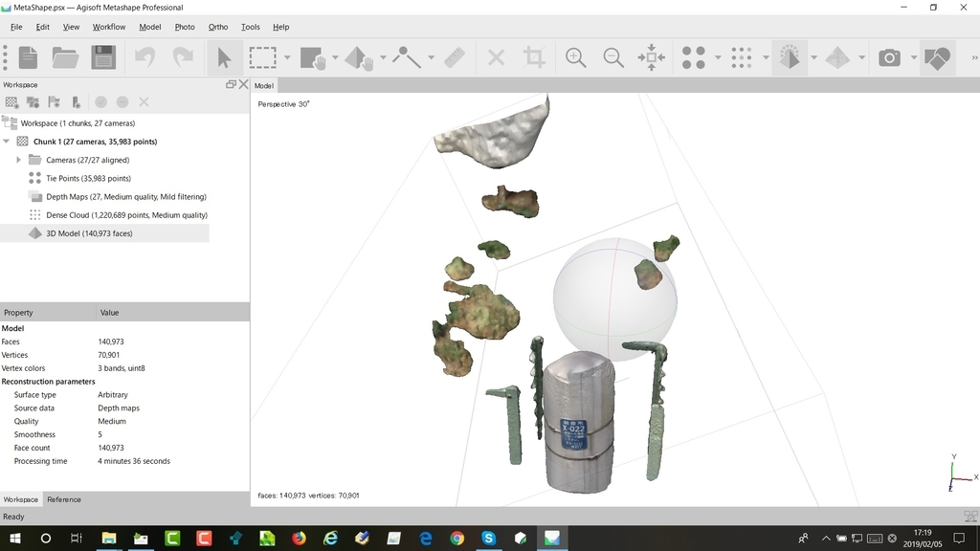Select the Draw Polyline tool
This screenshot has height=551, width=980.
(407, 57)
